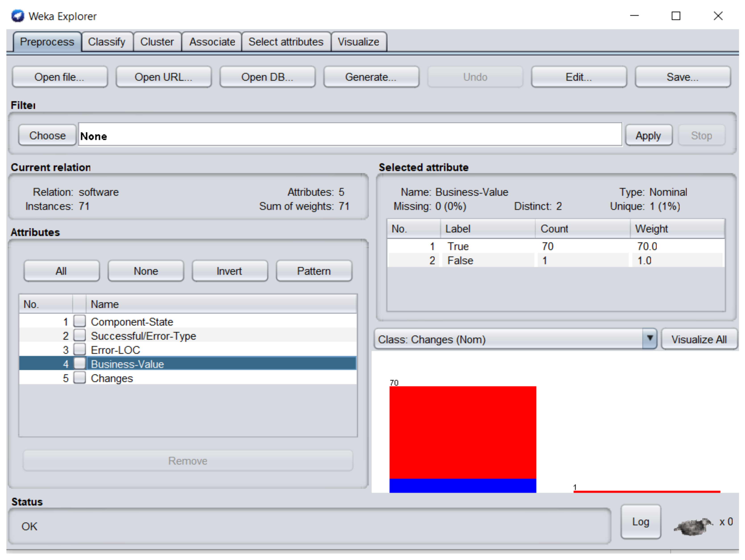Image resolution: width=745 pixels, height=560 pixels.
Task: Open the Select attributes tab
Action: point(286,42)
